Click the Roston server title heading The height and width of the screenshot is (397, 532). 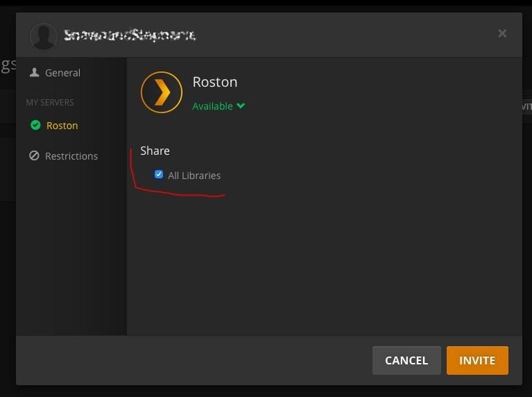pos(215,82)
